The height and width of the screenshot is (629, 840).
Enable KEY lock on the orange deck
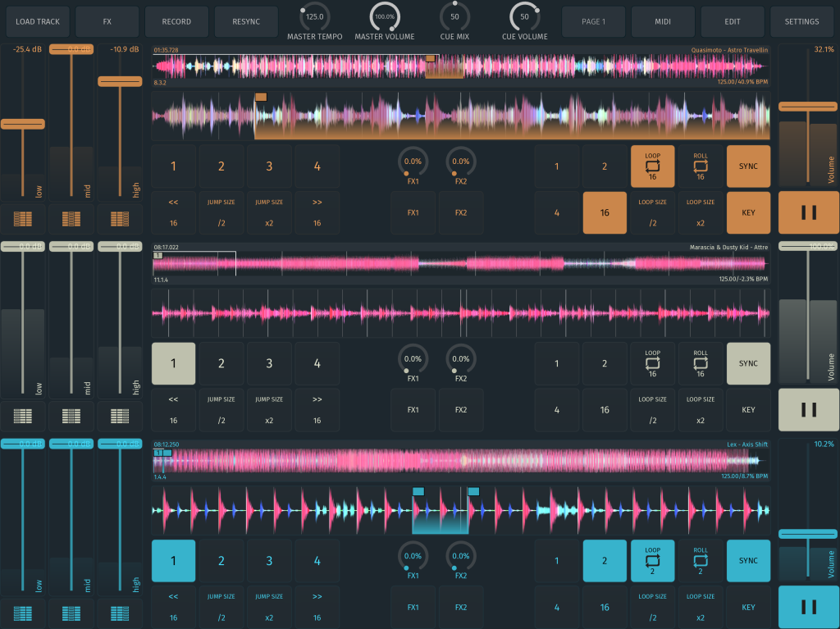(748, 212)
